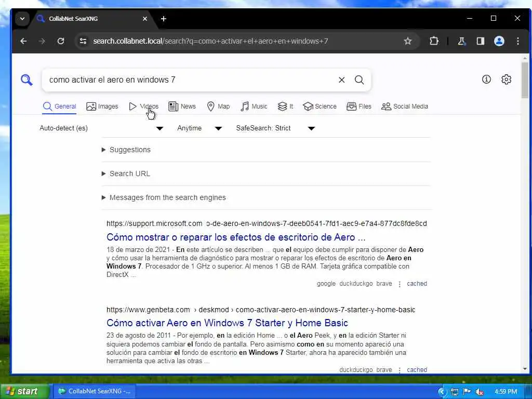The width and height of the screenshot is (532, 399).
Task: Close the CollabNet SearXNG tab
Action: coord(145,19)
